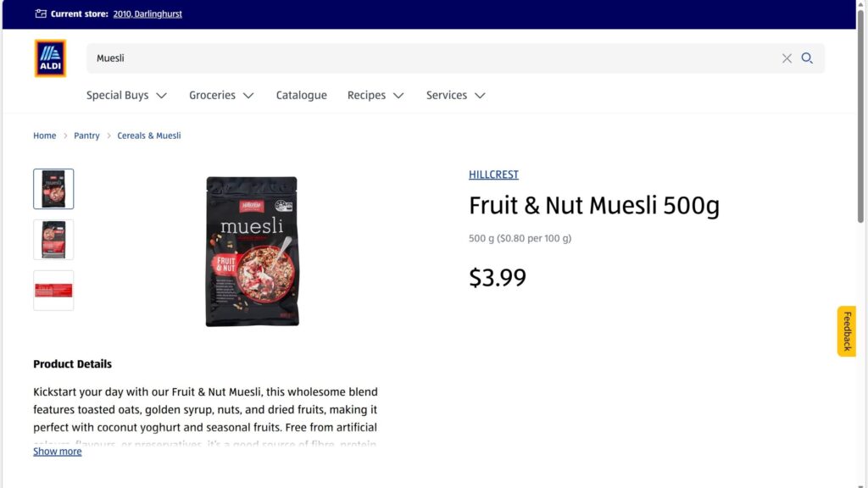Go to Home breadcrumb

[45, 136]
